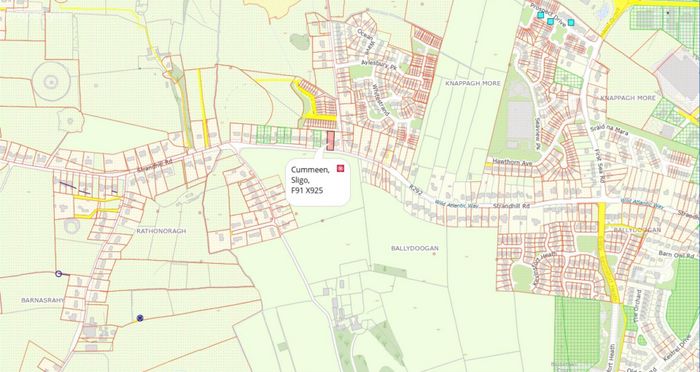Click the concentric circle monument feature
Screen dimensions: 700x372
click(x=51, y=81)
